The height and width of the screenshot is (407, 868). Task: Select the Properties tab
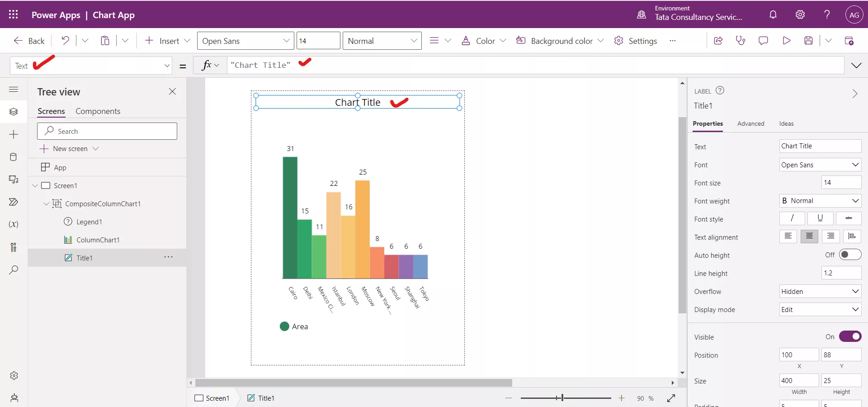(x=708, y=123)
